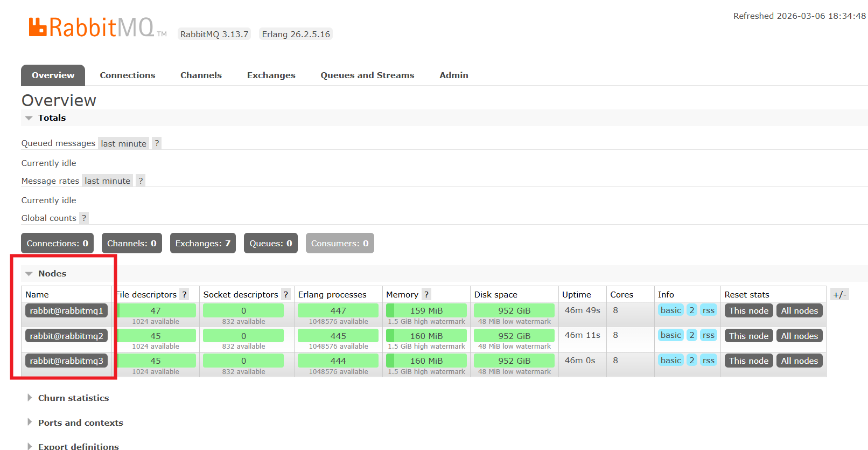Toggle node table columns with +/-

tap(839, 294)
